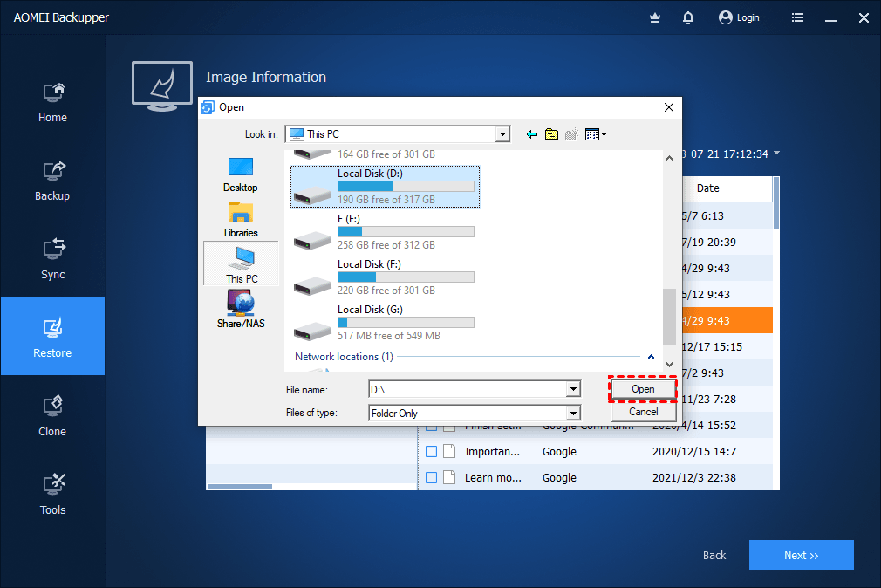Screen dimensions: 881x588
Task: Click the file list vertical scrollbar thumb
Action: pyautogui.click(x=776, y=203)
